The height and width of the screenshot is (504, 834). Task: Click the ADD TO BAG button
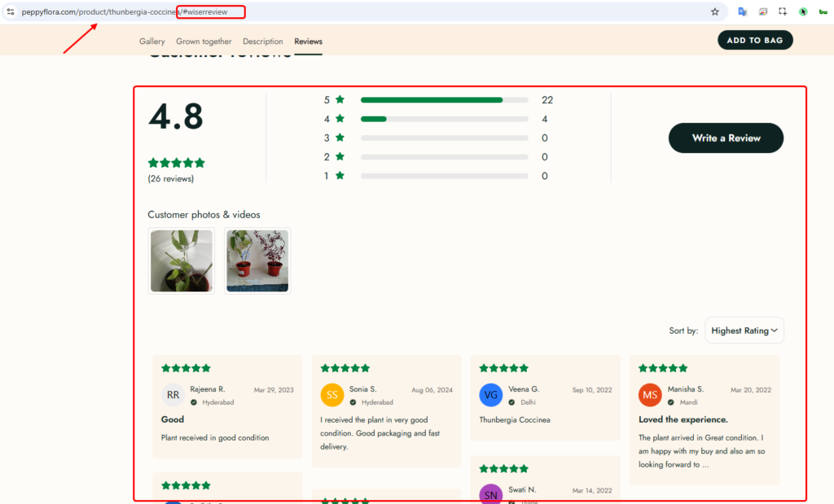755,40
